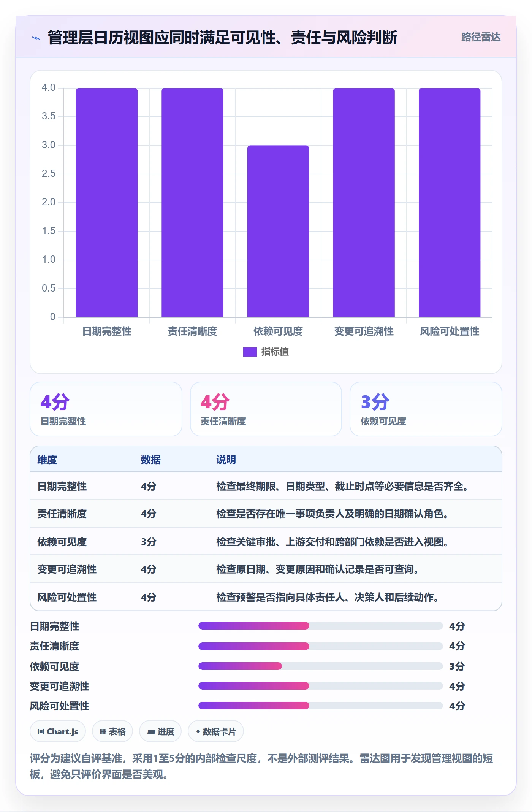Click the diamond icon in 数据卡片 chip
The width and height of the screenshot is (532, 812).
(x=198, y=731)
